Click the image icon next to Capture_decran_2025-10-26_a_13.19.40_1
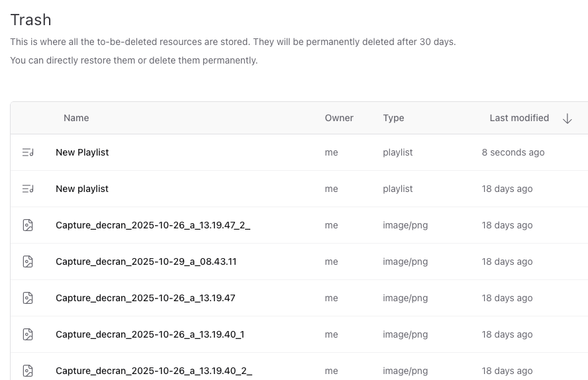 tap(28, 334)
